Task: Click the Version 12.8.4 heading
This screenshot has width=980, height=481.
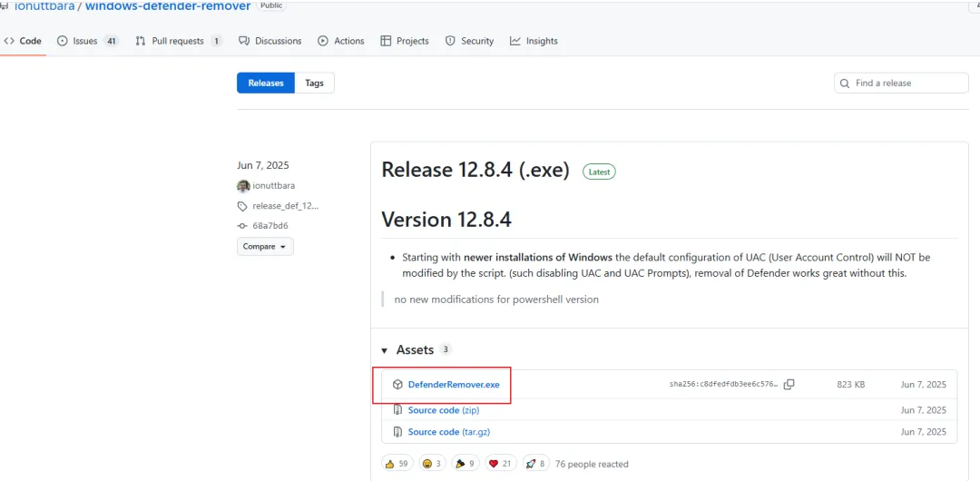Action: tap(446, 221)
